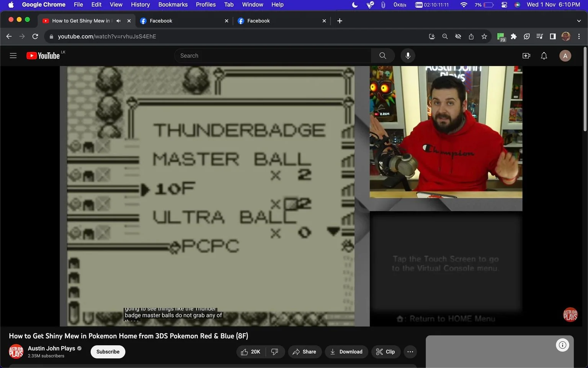Viewport: 588px width, 368px height.
Task: Click the Share button
Action: click(304, 352)
